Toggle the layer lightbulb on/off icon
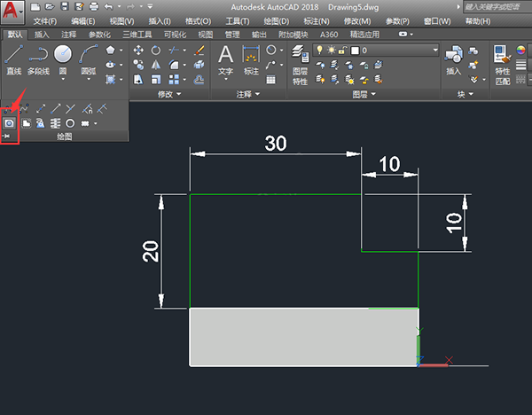The image size is (532, 415). click(319, 51)
